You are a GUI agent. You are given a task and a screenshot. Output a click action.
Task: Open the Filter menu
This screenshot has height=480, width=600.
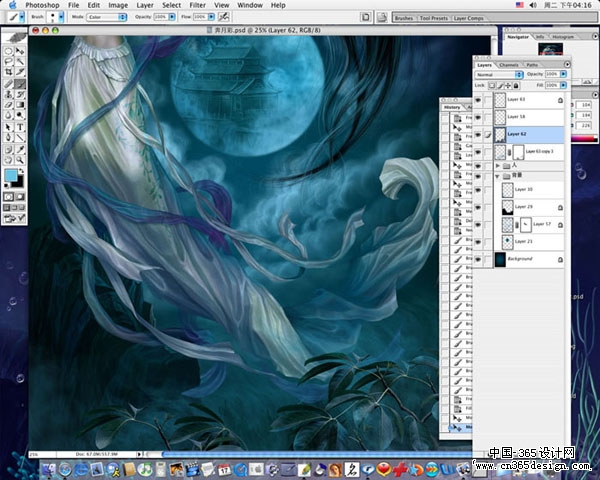click(x=197, y=5)
